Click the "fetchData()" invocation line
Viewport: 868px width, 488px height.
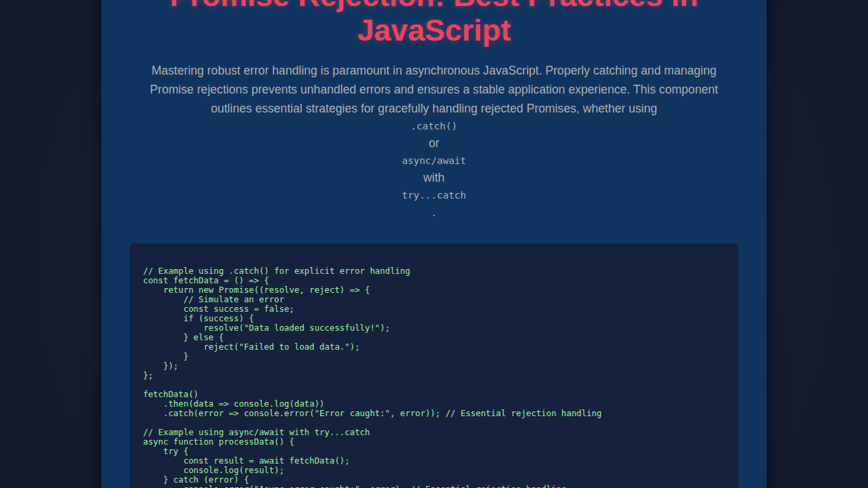(x=170, y=394)
